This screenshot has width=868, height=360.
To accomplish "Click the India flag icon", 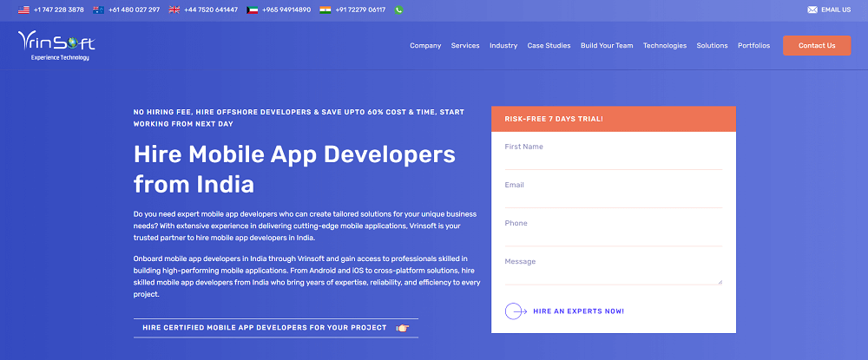I will 325,10.
